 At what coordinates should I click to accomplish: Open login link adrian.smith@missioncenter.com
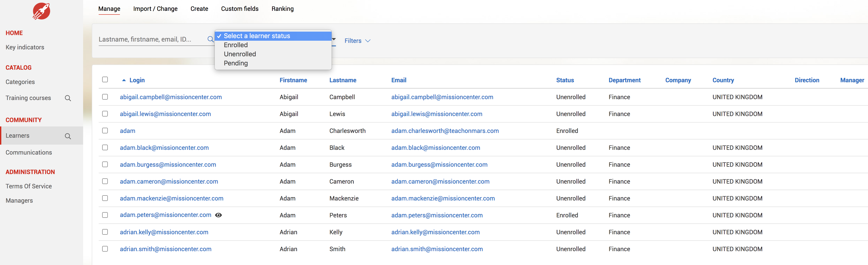165,249
